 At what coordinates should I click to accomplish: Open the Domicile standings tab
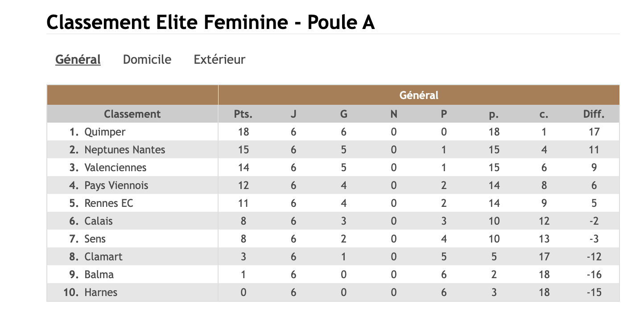(x=147, y=59)
